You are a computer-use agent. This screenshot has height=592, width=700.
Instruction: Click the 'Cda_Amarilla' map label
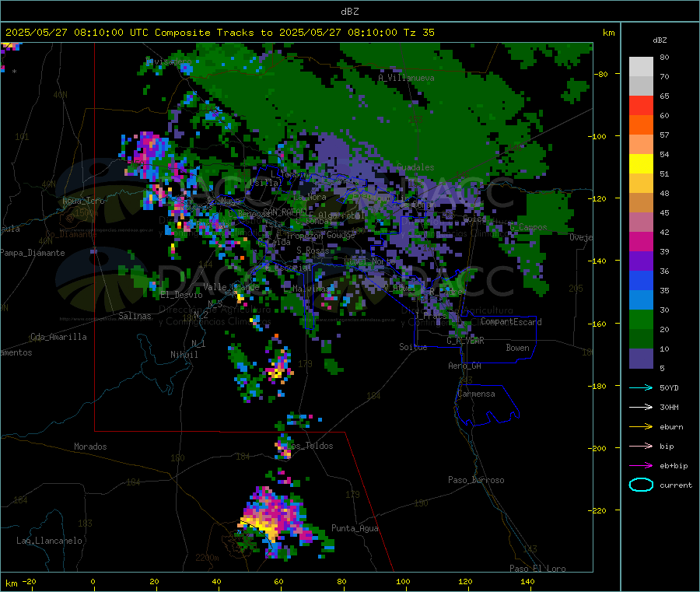point(58,337)
